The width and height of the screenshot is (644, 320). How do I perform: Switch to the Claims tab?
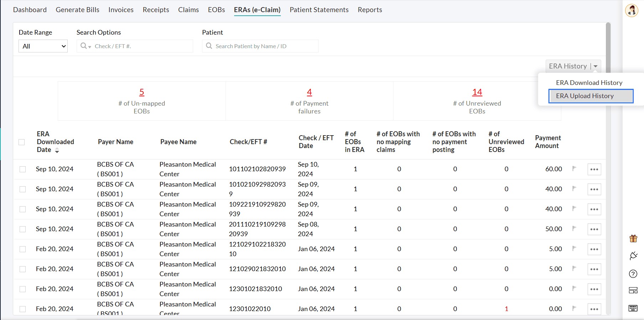coord(189,10)
